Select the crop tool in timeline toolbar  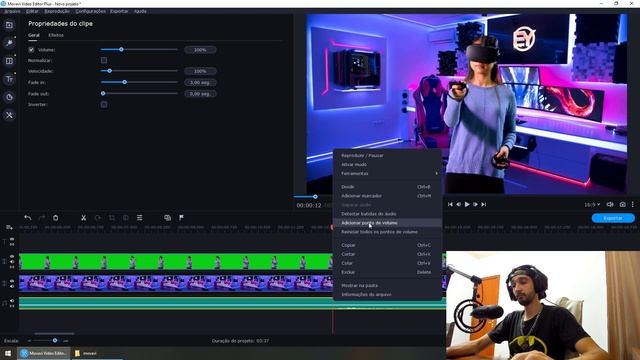point(111,218)
